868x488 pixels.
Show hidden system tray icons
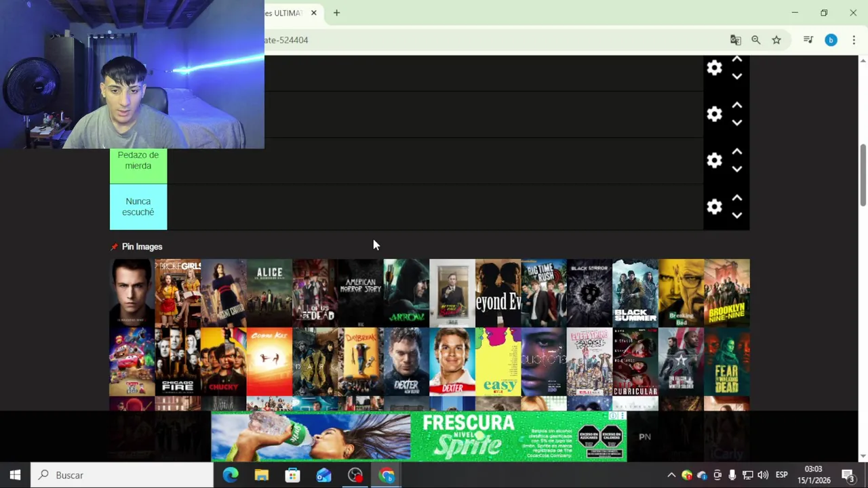[x=671, y=475]
